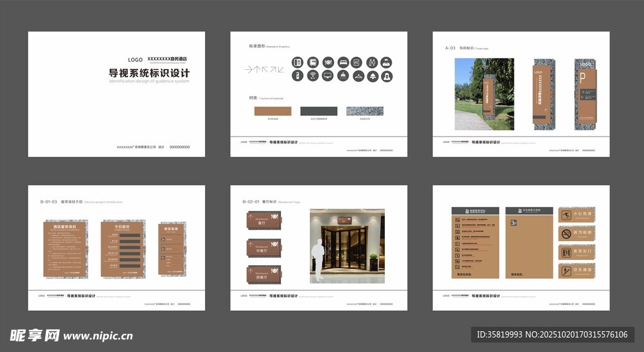The height and width of the screenshot is (352, 644).
Task: Click the shower icon
Action: pyautogui.click(x=343, y=76)
